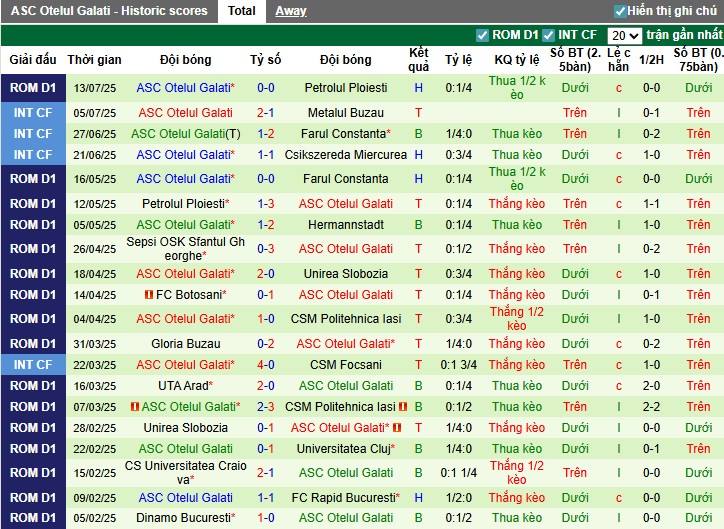Open FC Rapid Bucuresti team page
This screenshot has width=724, height=529.
coord(344,497)
